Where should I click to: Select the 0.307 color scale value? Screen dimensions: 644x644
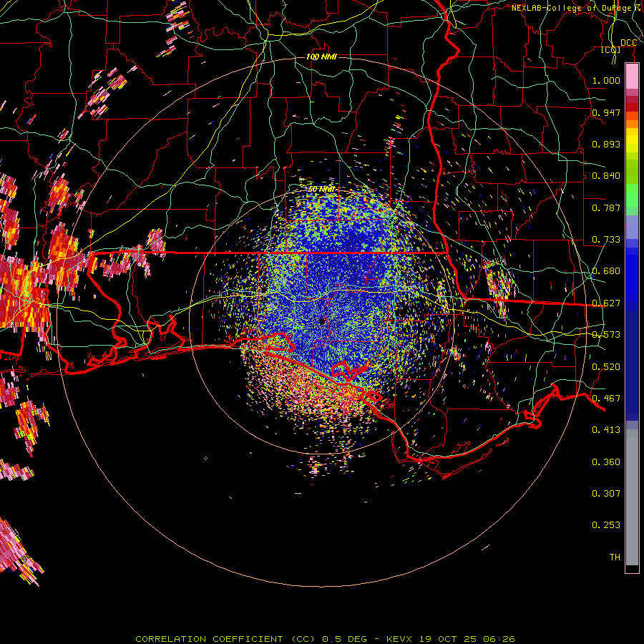[x=606, y=494]
